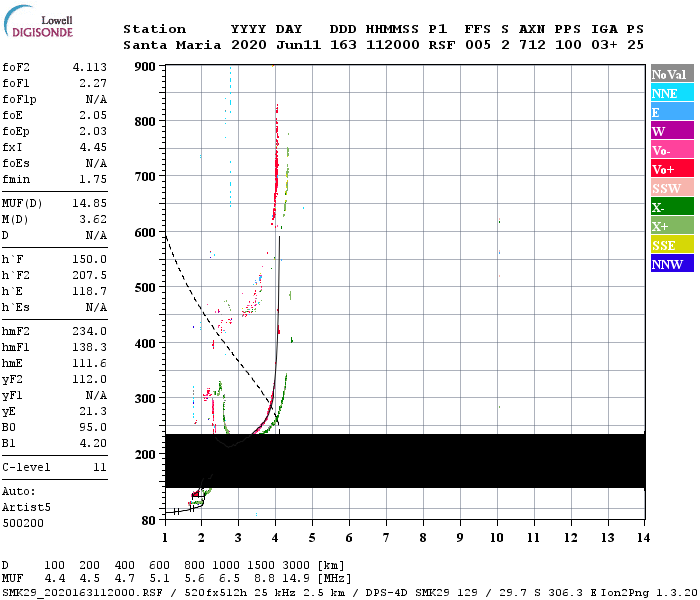The width and height of the screenshot is (700, 600).
Task: Click the hmE value 111.6
Action: click(x=90, y=363)
